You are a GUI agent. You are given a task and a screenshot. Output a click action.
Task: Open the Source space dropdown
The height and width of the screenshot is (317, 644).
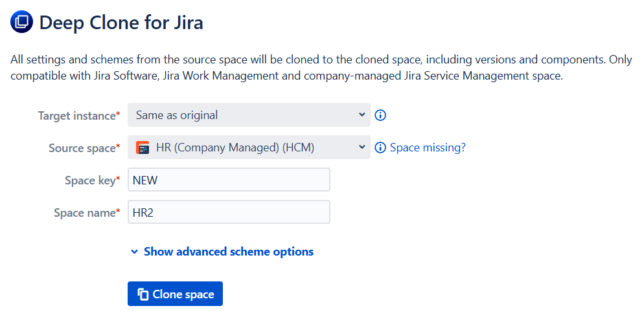[249, 148]
